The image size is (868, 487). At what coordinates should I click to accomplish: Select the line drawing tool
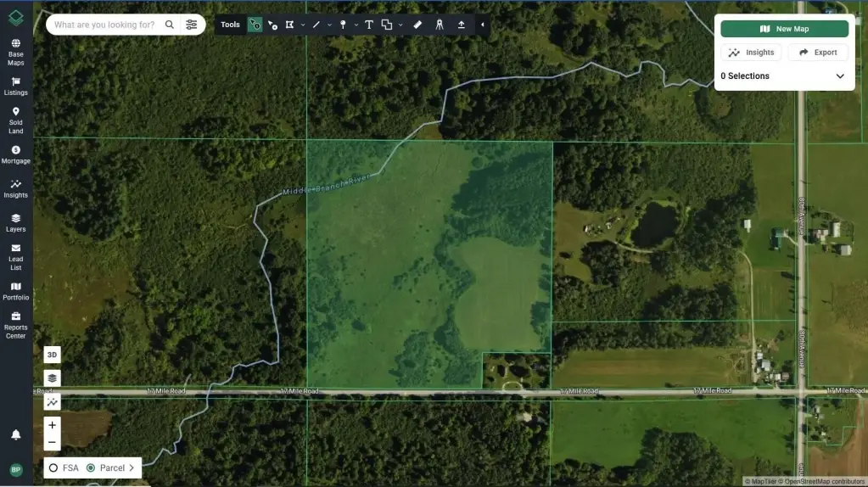pyautogui.click(x=316, y=25)
